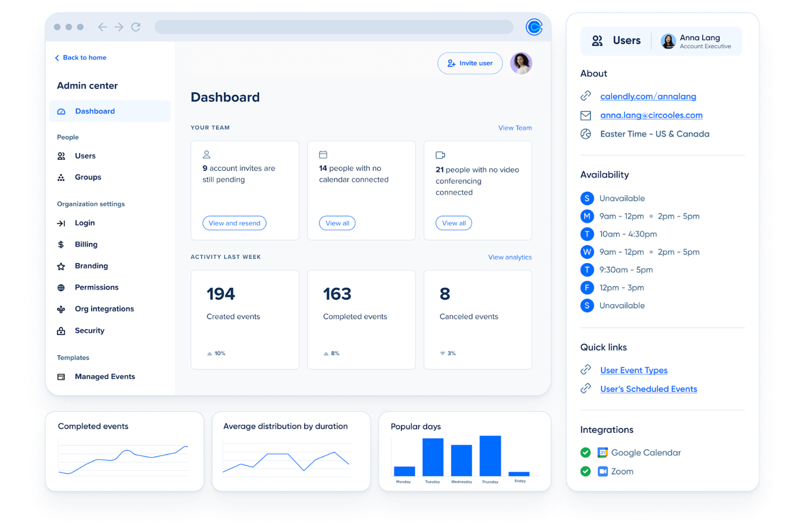Click the Google Calendar integration icon
Image resolution: width=798 pixels, height=532 pixels.
(x=603, y=453)
